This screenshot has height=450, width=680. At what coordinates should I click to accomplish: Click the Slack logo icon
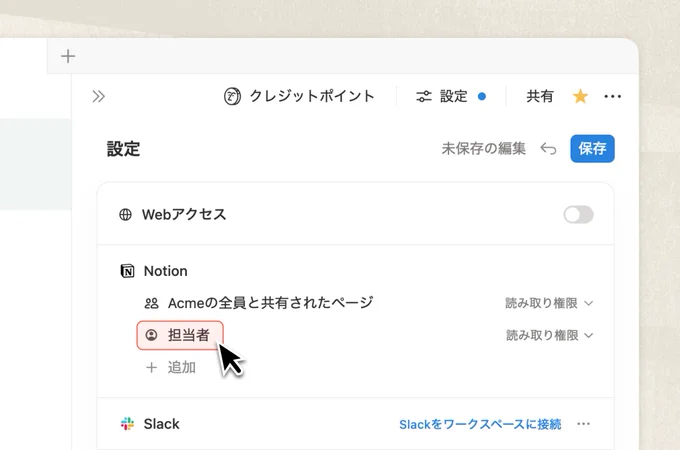click(127, 424)
